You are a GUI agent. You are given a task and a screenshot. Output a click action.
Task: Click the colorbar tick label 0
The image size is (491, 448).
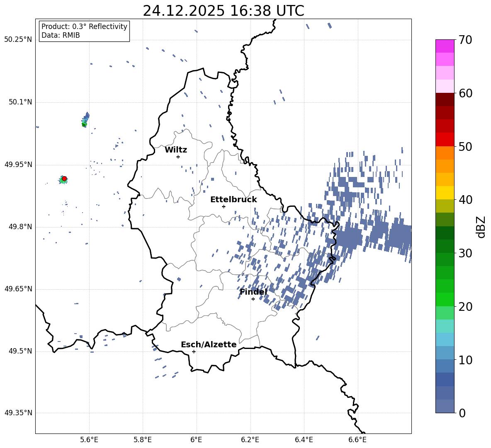(462, 413)
